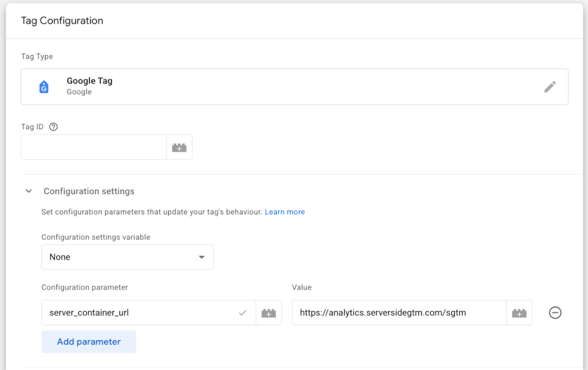This screenshot has height=370, width=588.
Task: Open the Tag ID help question mark
Action: [53, 127]
